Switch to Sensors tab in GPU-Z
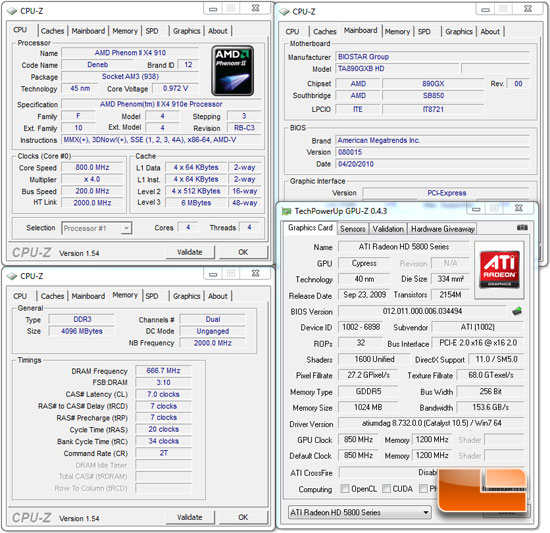 (x=353, y=229)
